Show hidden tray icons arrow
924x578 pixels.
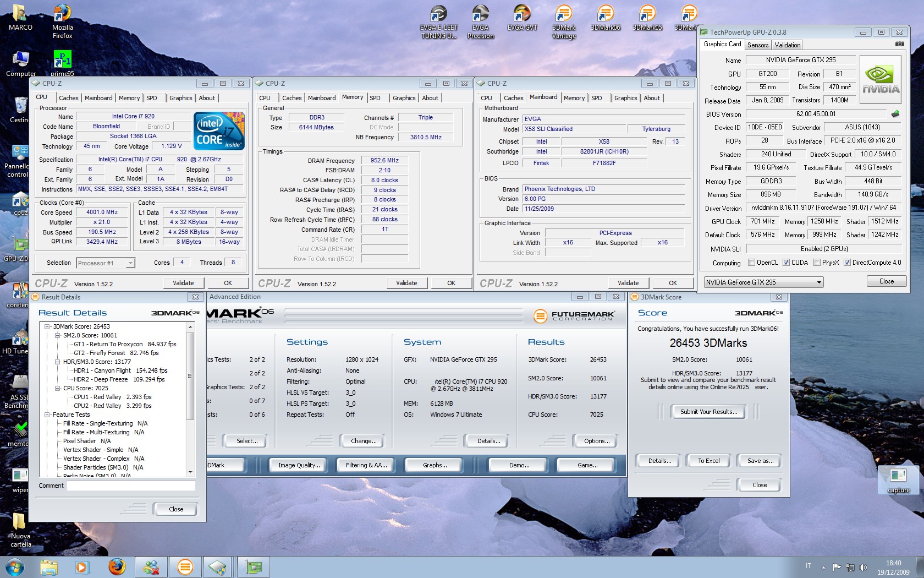(x=823, y=567)
